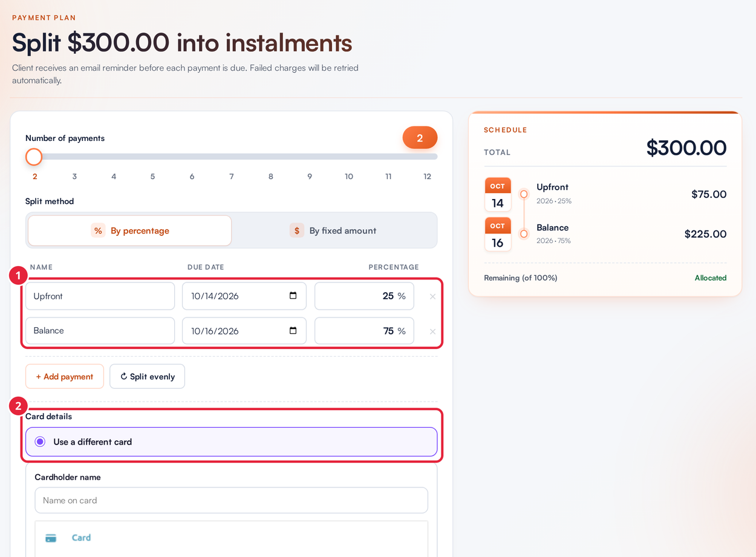The height and width of the screenshot is (557, 756).
Task: Remove the Balance payment row
Action: (432, 331)
